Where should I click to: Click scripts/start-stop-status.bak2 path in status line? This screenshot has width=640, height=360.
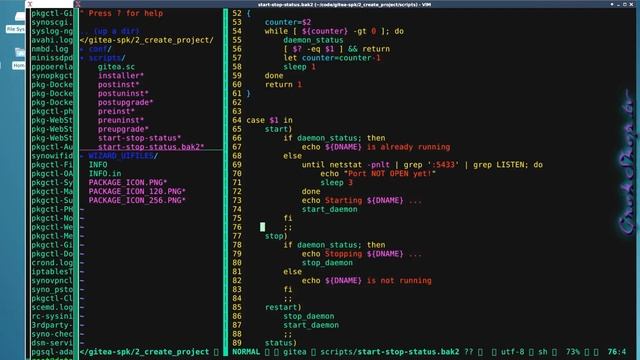[x=390, y=352]
